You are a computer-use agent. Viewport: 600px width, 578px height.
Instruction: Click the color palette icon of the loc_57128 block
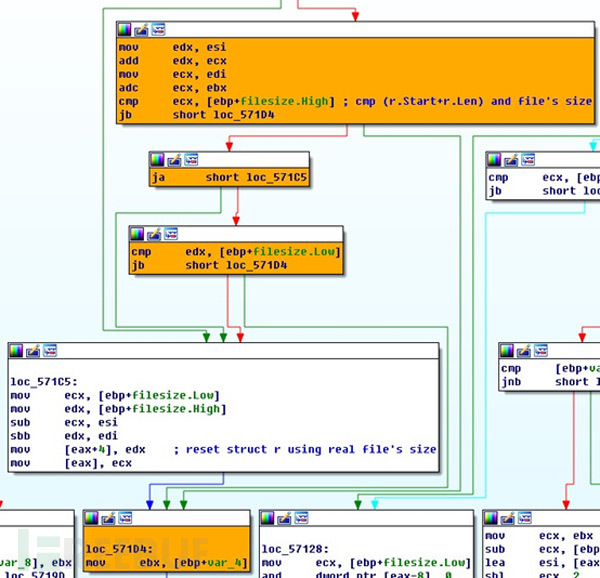pyautogui.click(x=267, y=518)
